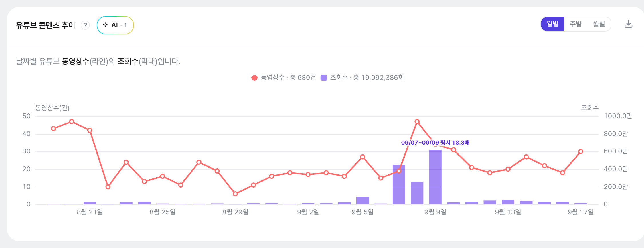Switch to the 일별 daily view
Screen dimensions: 644x248
click(x=552, y=24)
